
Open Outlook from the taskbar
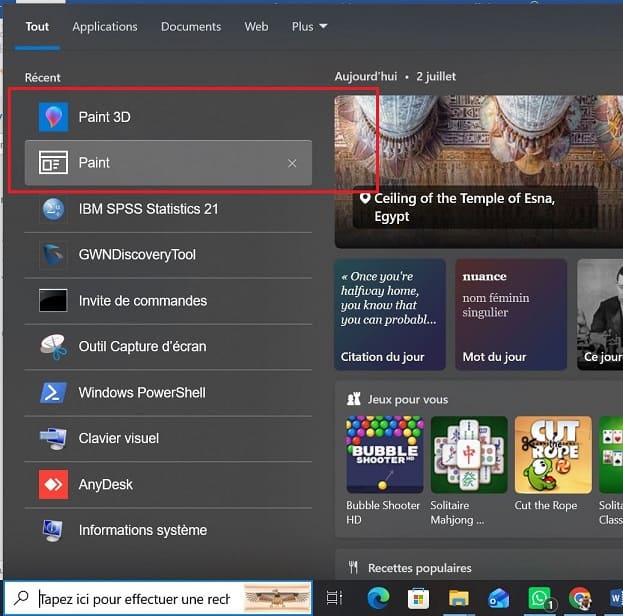(x=498, y=598)
